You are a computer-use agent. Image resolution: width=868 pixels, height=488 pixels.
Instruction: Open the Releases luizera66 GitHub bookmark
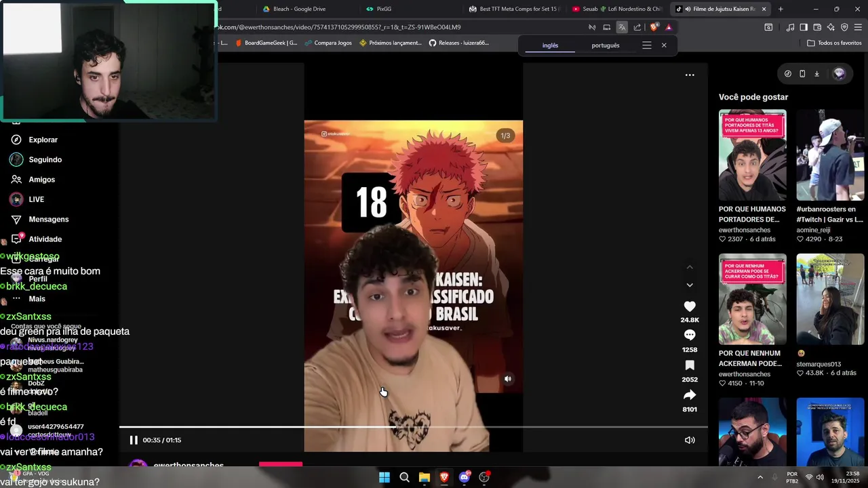(459, 43)
